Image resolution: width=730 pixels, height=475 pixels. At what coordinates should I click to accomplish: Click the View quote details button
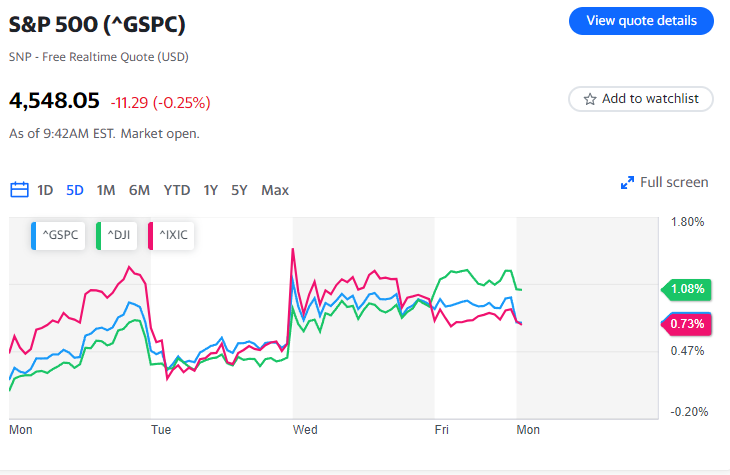641,21
